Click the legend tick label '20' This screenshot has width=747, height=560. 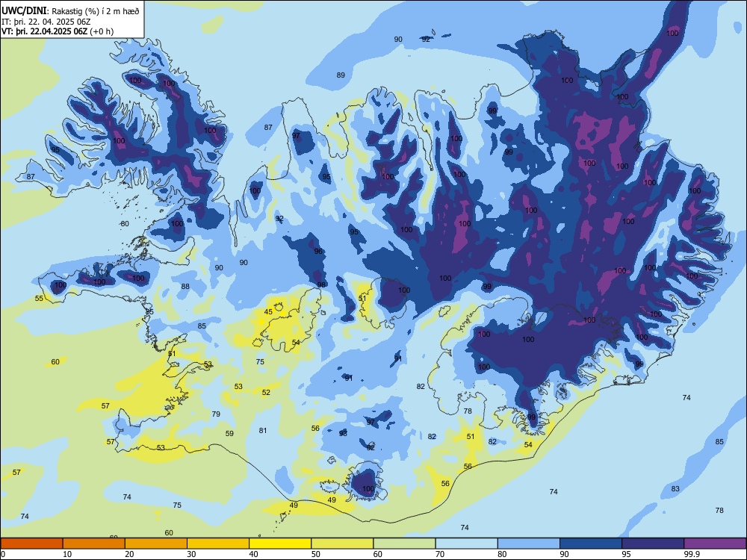pos(129,554)
